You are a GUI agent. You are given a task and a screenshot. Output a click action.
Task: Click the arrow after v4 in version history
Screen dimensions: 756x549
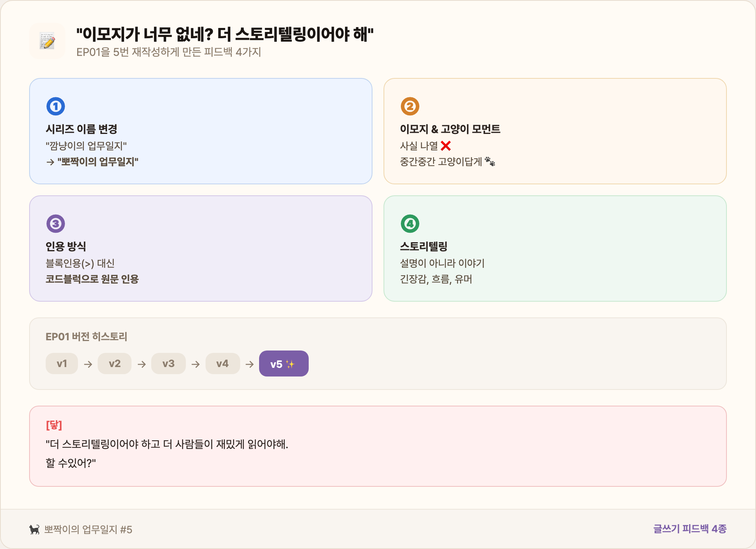pos(249,363)
